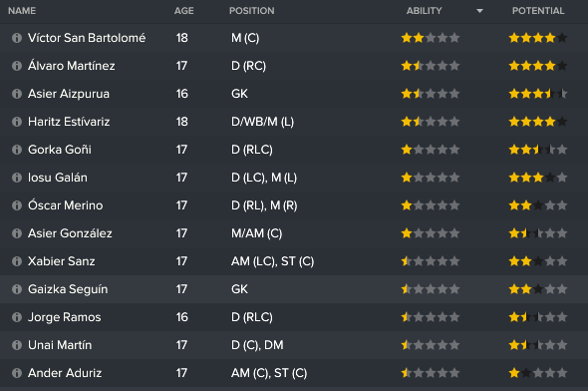Click info icon beside Álvaro Martínez

pyautogui.click(x=17, y=66)
